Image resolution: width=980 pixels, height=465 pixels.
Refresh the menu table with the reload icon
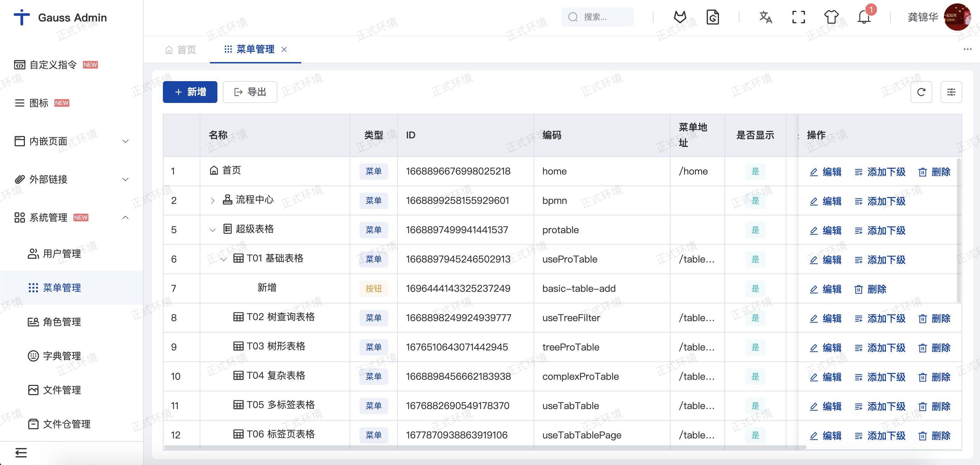click(921, 92)
